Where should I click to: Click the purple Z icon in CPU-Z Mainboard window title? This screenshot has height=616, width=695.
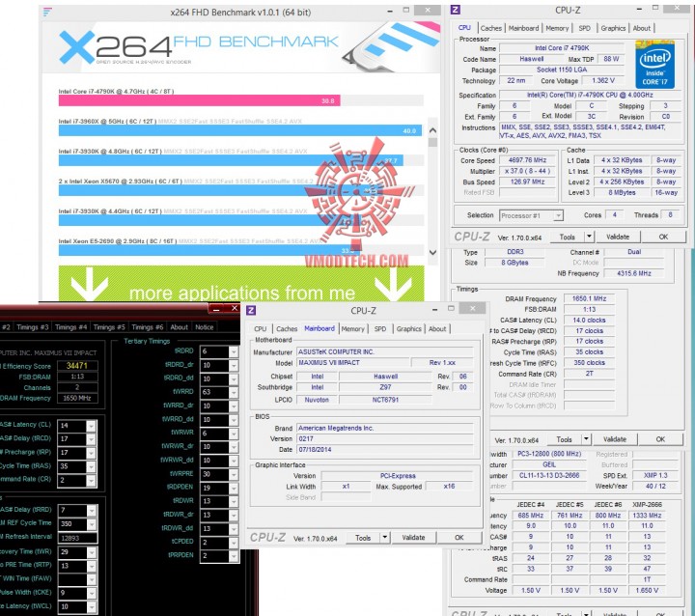pos(251,310)
